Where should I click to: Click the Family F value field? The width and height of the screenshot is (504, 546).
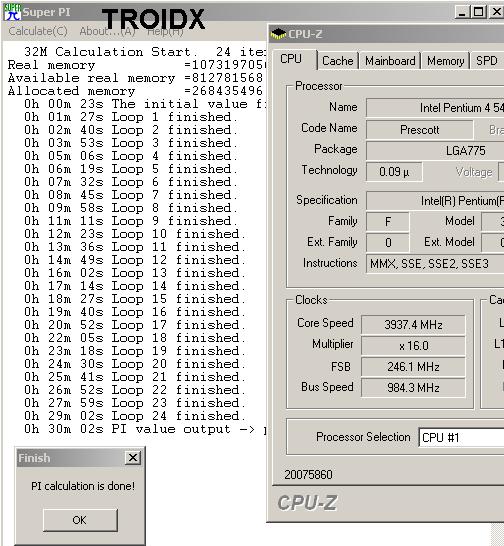pyautogui.click(x=388, y=221)
